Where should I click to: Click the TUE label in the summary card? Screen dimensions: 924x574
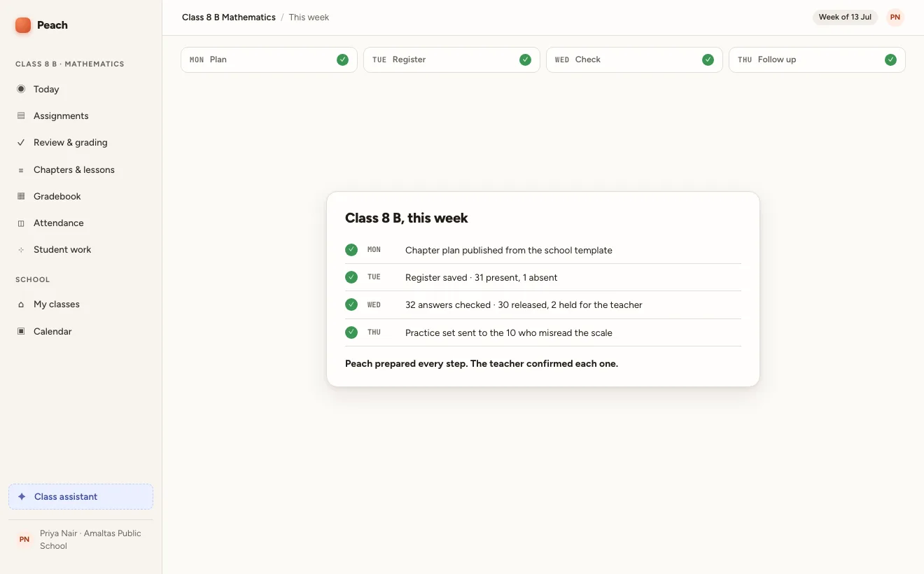coord(374,277)
